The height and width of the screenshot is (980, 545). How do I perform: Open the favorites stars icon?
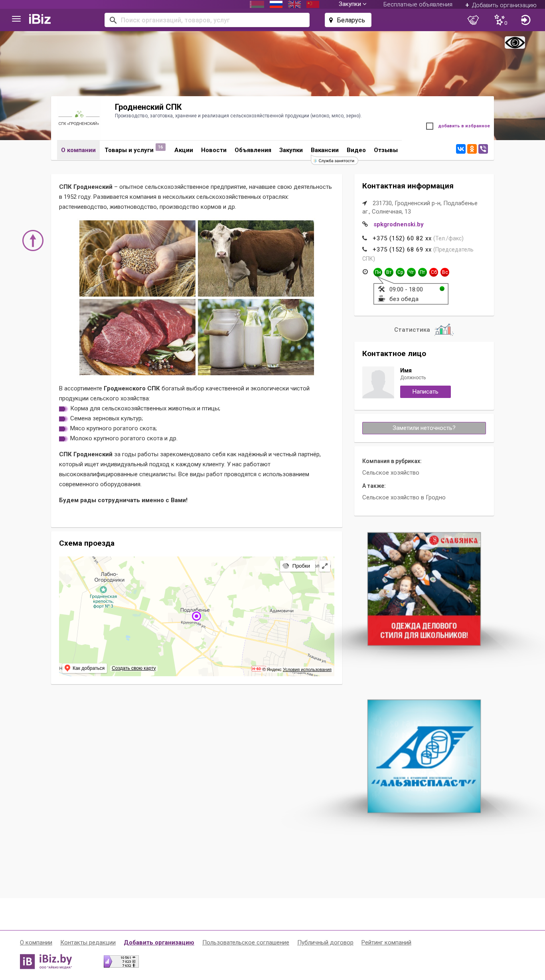tap(500, 20)
